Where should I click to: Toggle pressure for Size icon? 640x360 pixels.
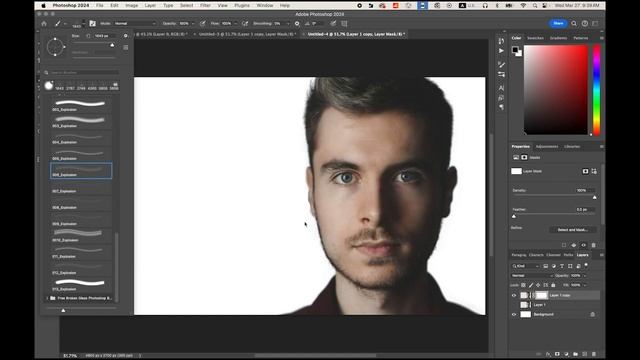pos(333,24)
